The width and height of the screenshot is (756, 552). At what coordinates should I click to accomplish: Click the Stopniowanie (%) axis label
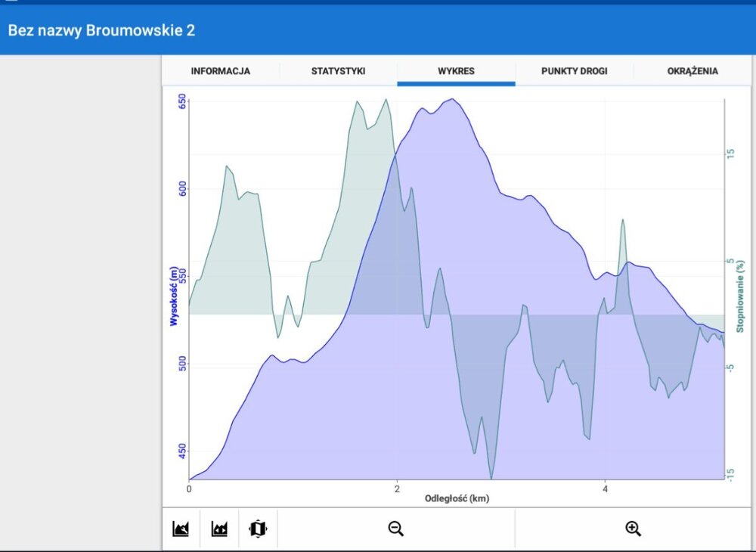coord(741,296)
